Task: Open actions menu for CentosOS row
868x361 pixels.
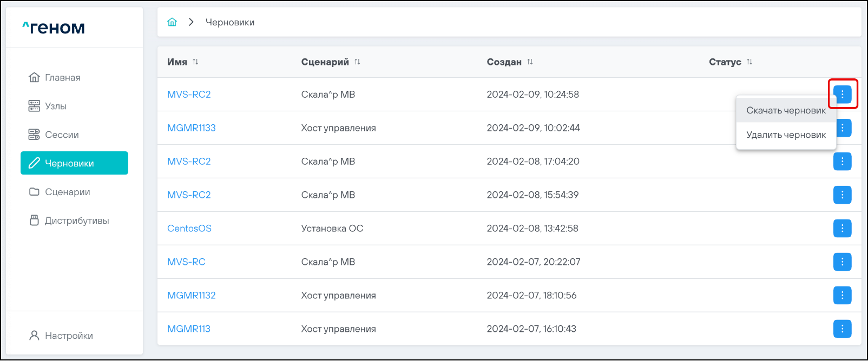Action: [842, 229]
